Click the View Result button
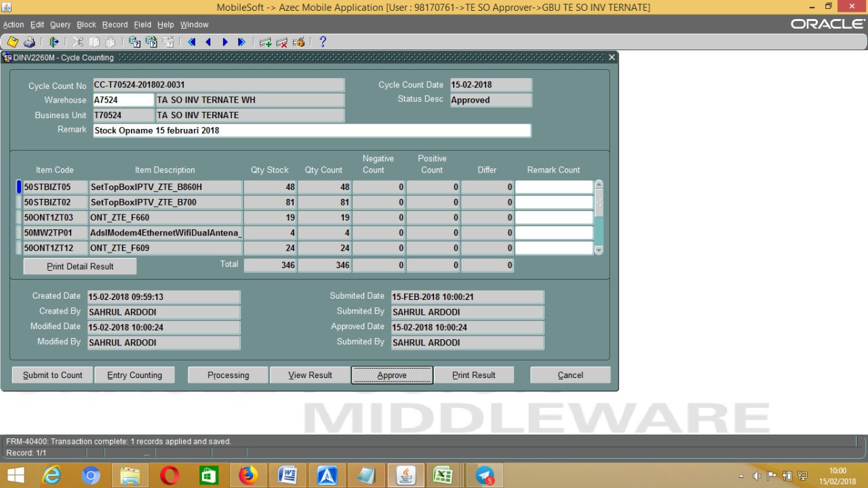 pyautogui.click(x=310, y=375)
